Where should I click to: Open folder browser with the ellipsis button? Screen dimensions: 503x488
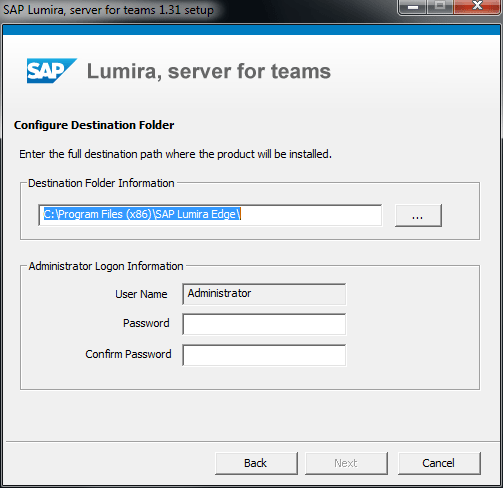click(x=418, y=216)
